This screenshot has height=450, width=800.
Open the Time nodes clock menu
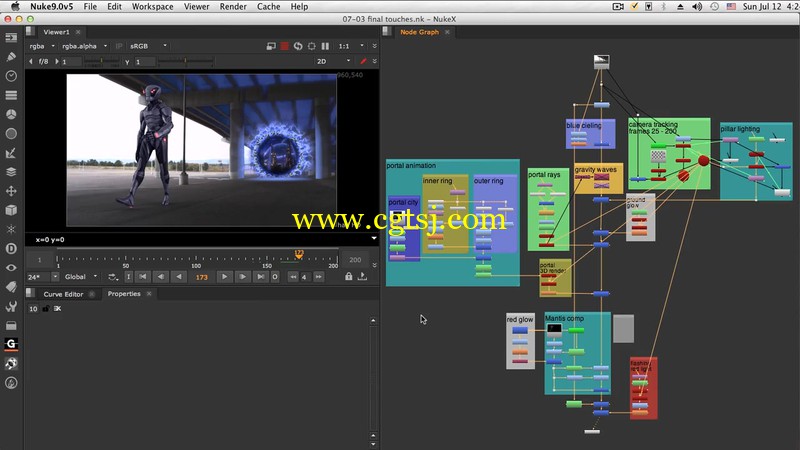[x=11, y=76]
